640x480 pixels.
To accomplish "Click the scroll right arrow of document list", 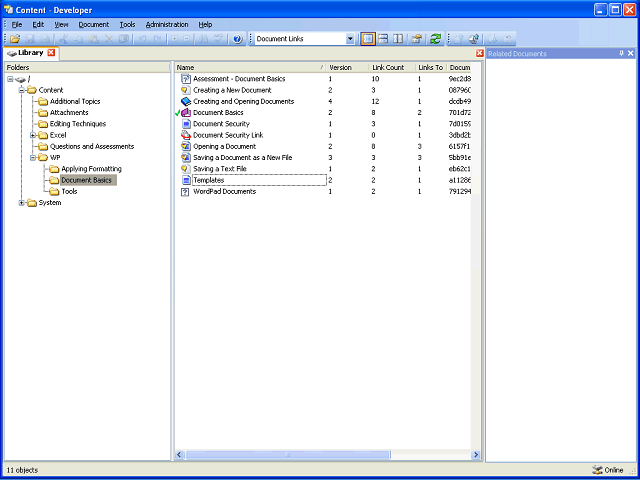I will pos(476,455).
